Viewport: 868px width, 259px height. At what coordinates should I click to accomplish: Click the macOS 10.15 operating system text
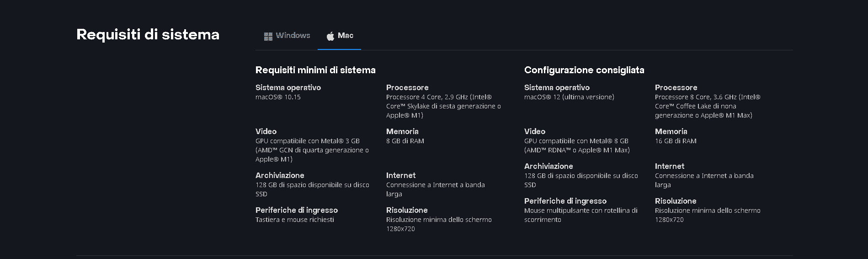tap(278, 97)
